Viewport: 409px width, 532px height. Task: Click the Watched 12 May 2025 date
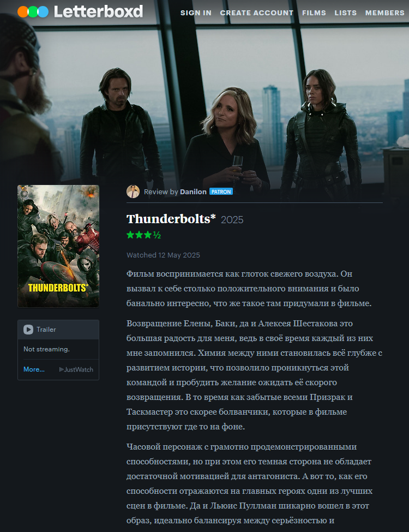click(163, 255)
